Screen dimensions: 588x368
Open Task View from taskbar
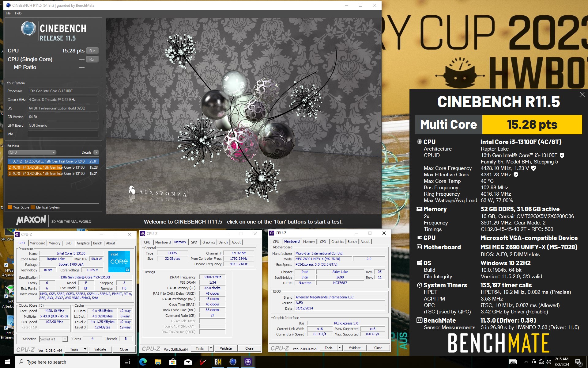coord(127,362)
